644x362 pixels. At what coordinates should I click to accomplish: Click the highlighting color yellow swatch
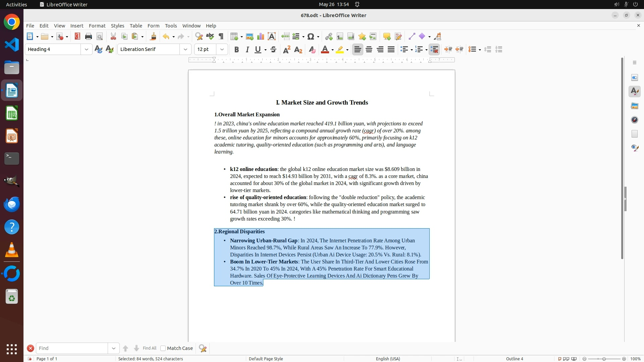pos(340,50)
